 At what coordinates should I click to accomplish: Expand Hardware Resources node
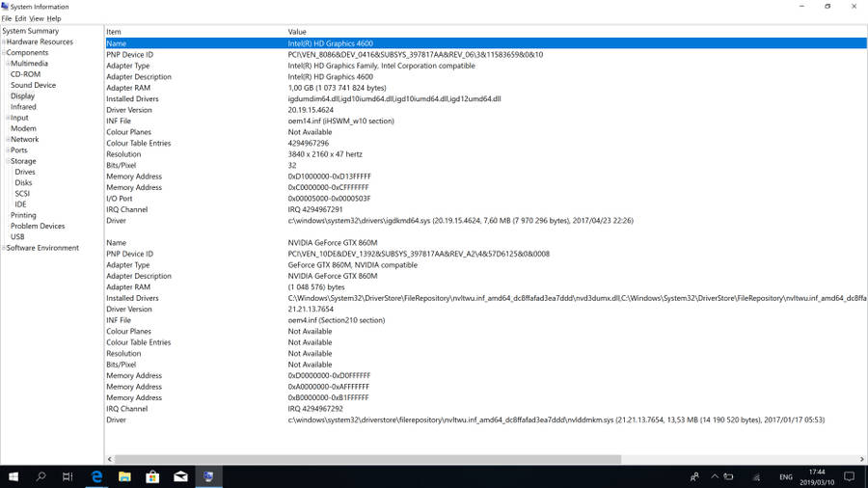click(x=3, y=42)
